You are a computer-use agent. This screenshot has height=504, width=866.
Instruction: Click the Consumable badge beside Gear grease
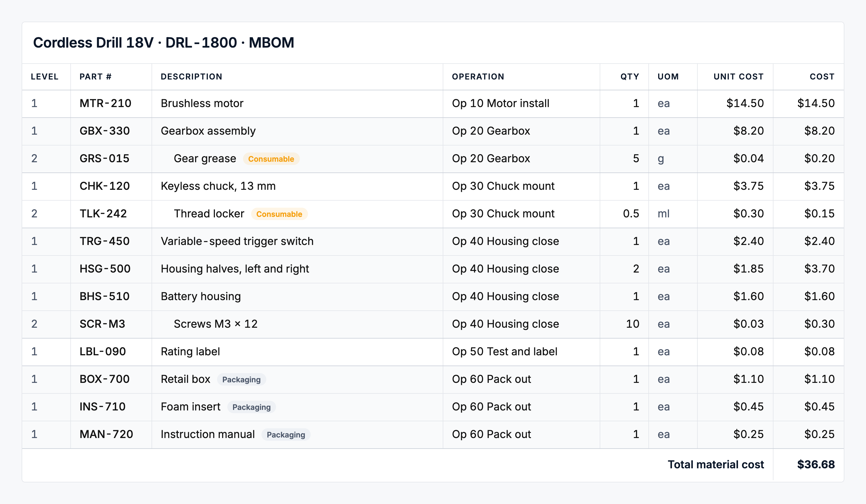271,159
